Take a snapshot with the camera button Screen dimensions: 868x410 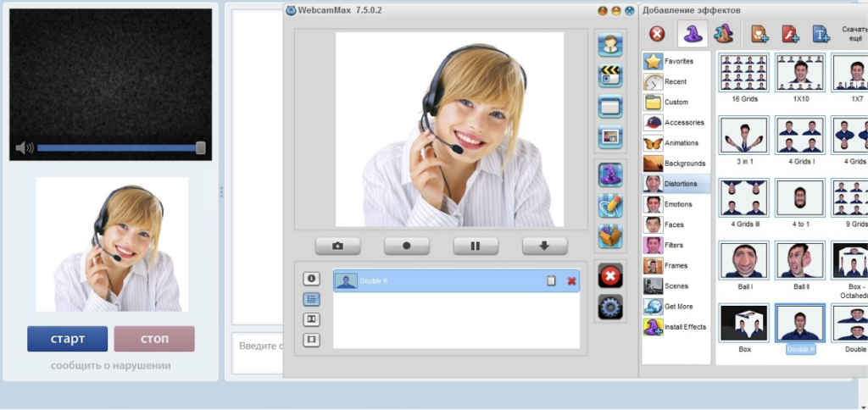click(338, 246)
